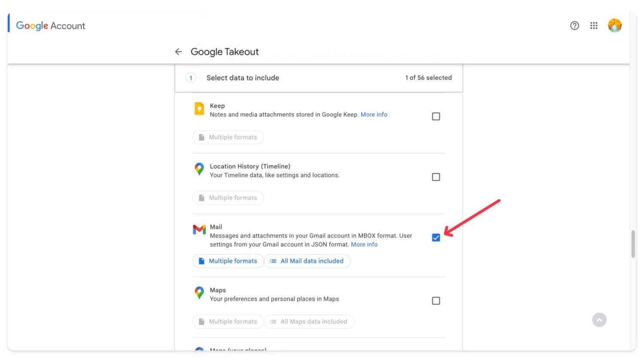Click the "1 of 56 selected" text
Viewport: 644px width, 362px height.
click(428, 78)
